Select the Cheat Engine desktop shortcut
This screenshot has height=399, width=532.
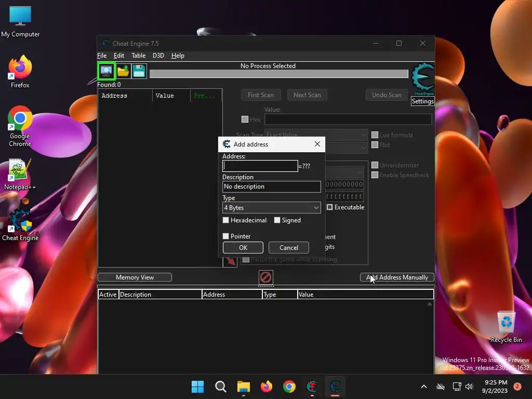point(20,225)
